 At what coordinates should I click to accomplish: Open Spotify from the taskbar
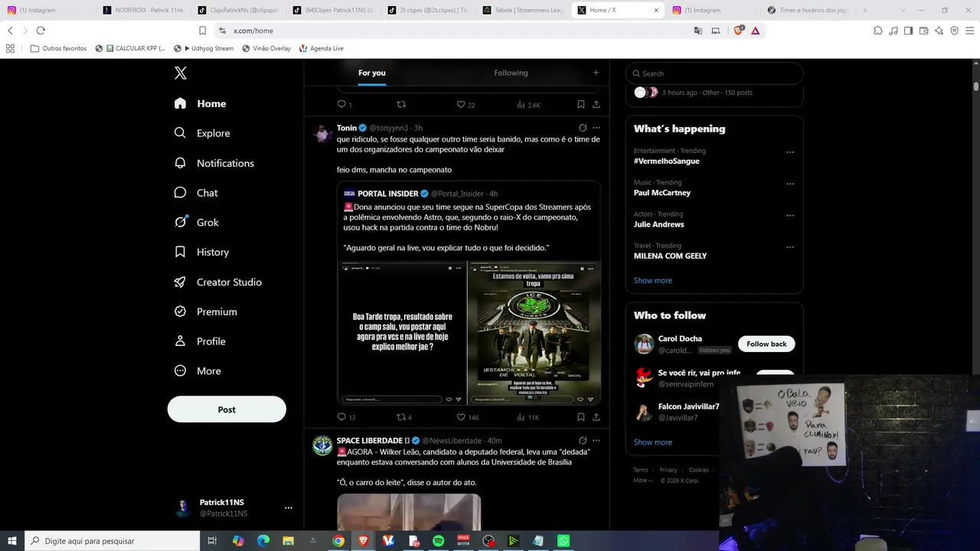click(438, 541)
